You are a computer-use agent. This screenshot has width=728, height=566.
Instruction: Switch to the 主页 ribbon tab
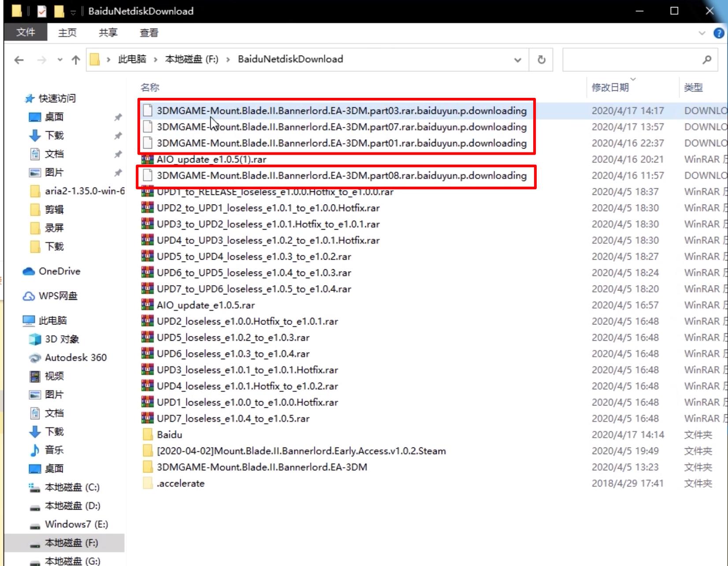coord(67,33)
